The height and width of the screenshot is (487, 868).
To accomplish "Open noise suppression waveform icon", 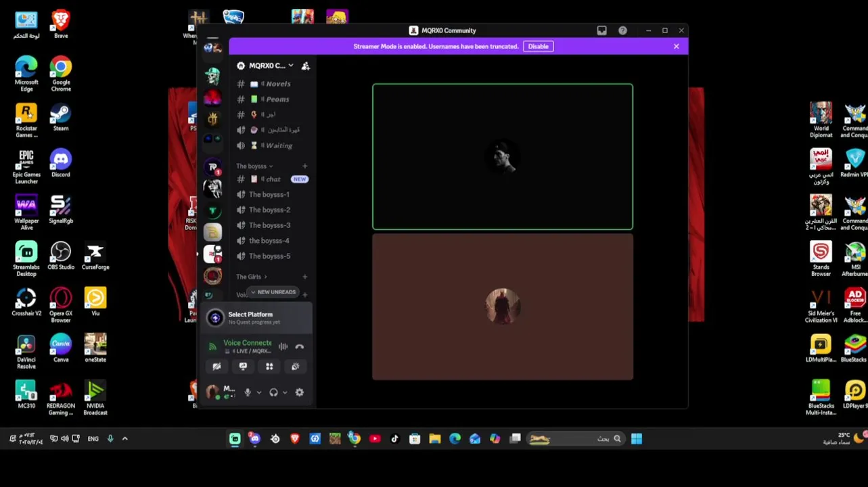I will (x=283, y=346).
